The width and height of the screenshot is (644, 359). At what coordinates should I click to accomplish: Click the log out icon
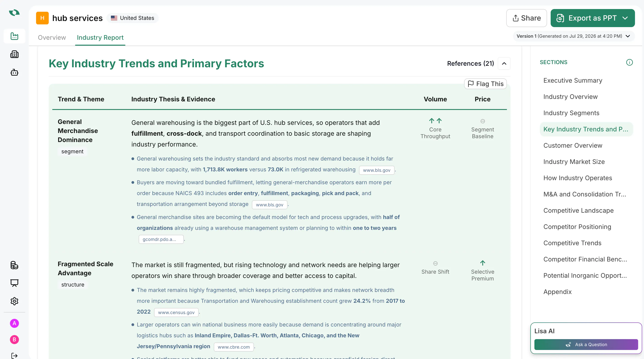coord(14,355)
